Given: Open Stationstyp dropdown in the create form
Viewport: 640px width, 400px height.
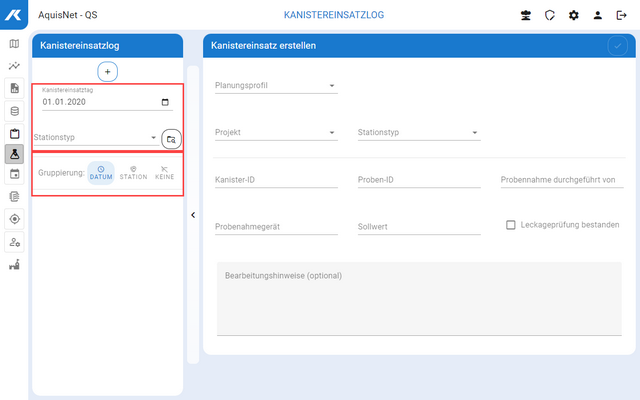Looking at the screenshot, I should pos(418,132).
